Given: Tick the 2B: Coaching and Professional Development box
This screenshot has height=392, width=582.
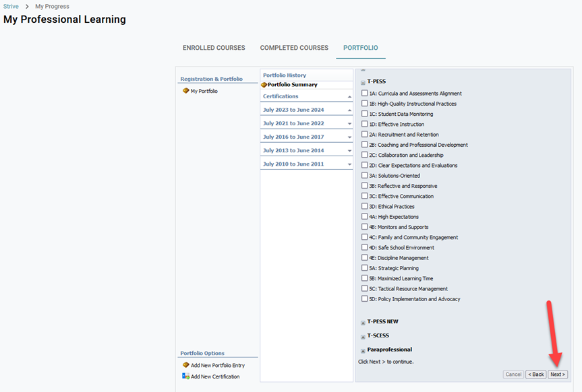Looking at the screenshot, I should [365, 145].
